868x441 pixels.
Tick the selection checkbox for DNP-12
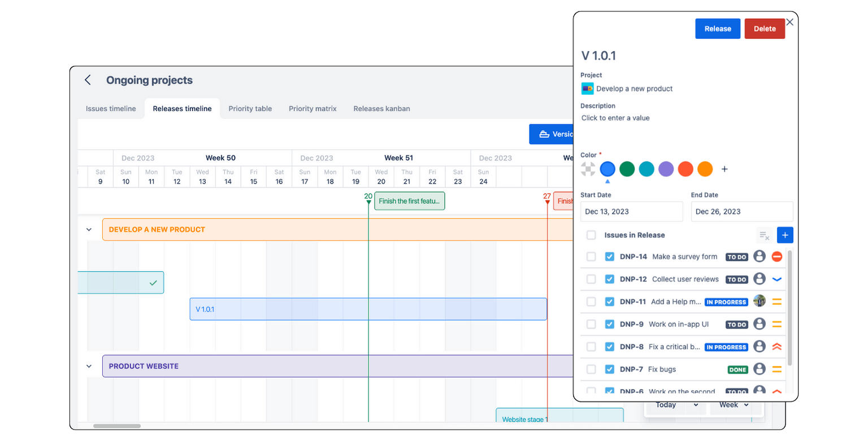click(x=591, y=279)
